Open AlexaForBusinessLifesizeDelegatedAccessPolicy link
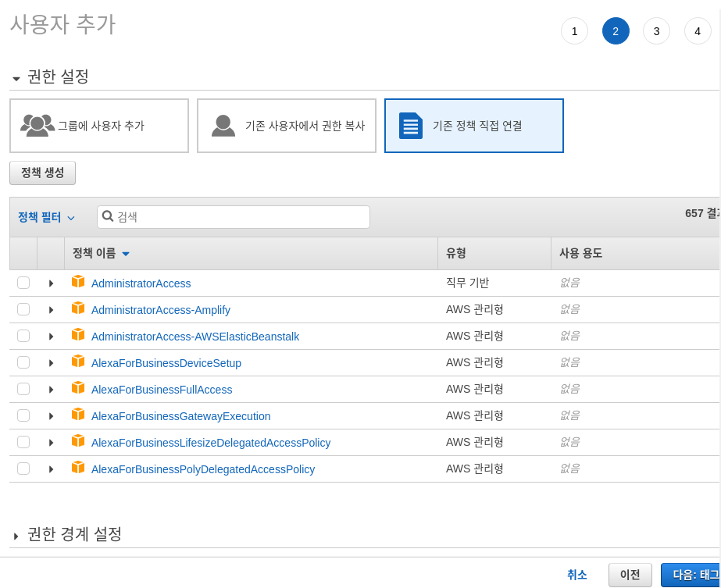 tap(211, 444)
